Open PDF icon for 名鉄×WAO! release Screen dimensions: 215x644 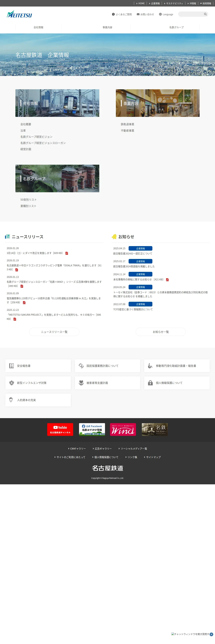point(22,286)
